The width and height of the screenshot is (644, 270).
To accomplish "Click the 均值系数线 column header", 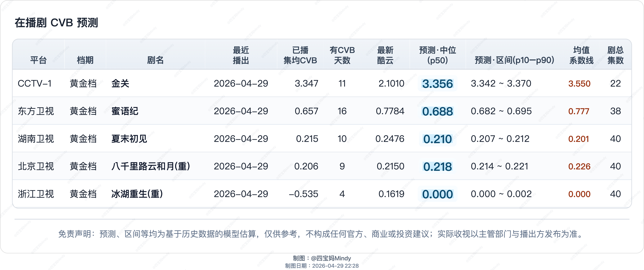I will point(581,55).
